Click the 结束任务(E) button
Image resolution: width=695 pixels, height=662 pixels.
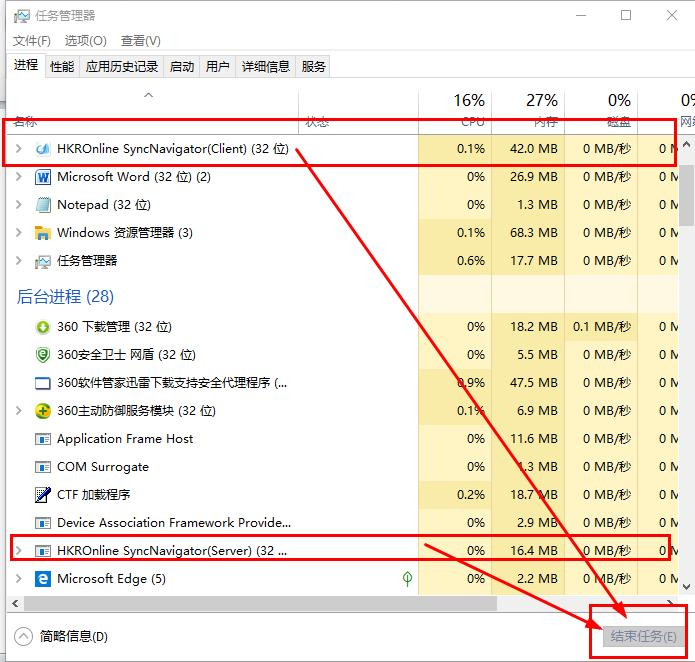[643, 637]
